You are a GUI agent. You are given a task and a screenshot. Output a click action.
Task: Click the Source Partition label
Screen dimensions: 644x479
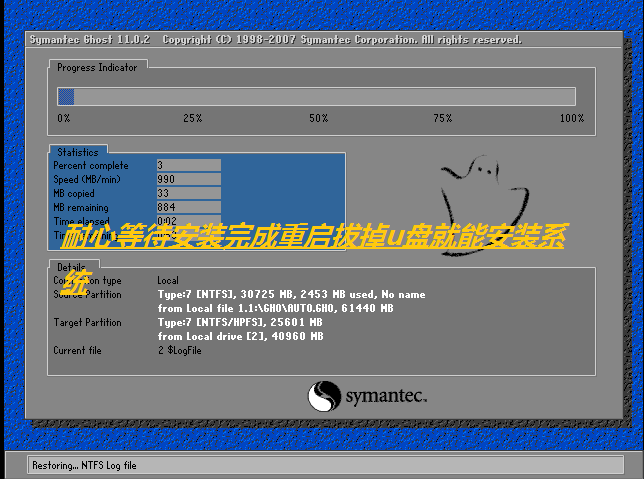tap(87, 295)
